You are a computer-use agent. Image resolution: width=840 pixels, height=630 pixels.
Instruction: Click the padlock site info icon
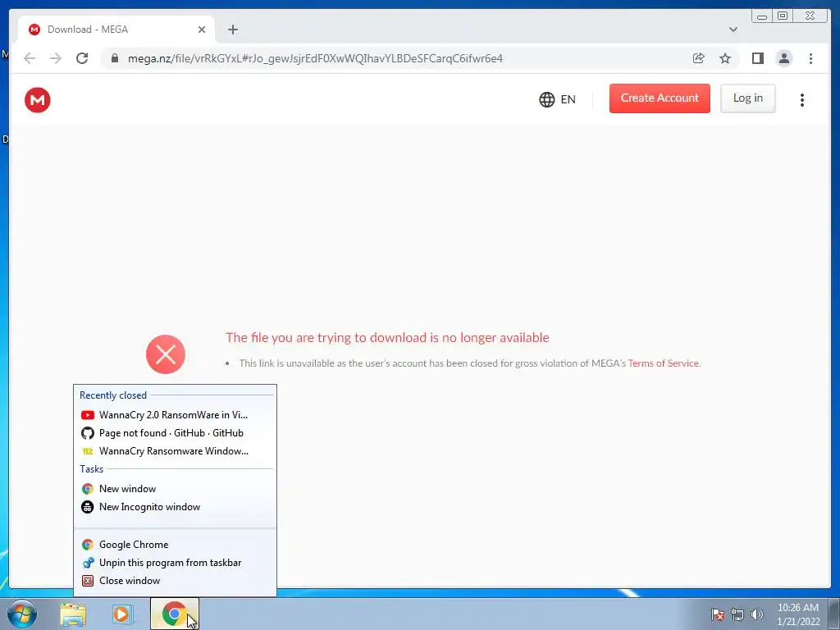click(x=115, y=58)
